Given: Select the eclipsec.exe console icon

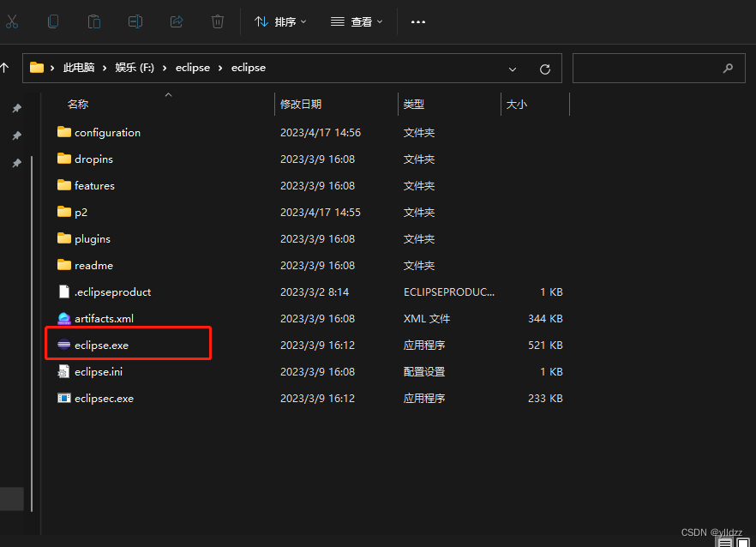Looking at the screenshot, I should pyautogui.click(x=64, y=398).
